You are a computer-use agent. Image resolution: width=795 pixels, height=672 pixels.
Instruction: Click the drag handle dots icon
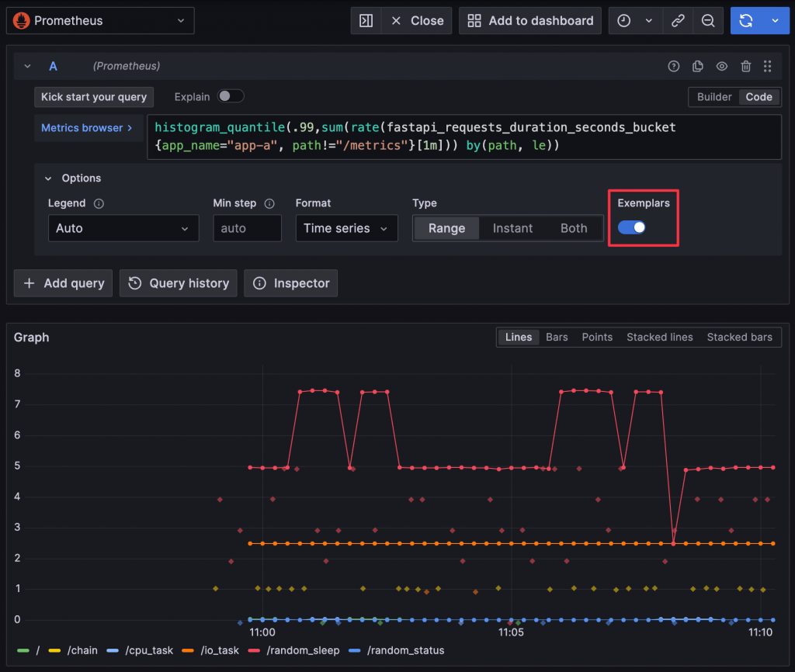(x=767, y=67)
